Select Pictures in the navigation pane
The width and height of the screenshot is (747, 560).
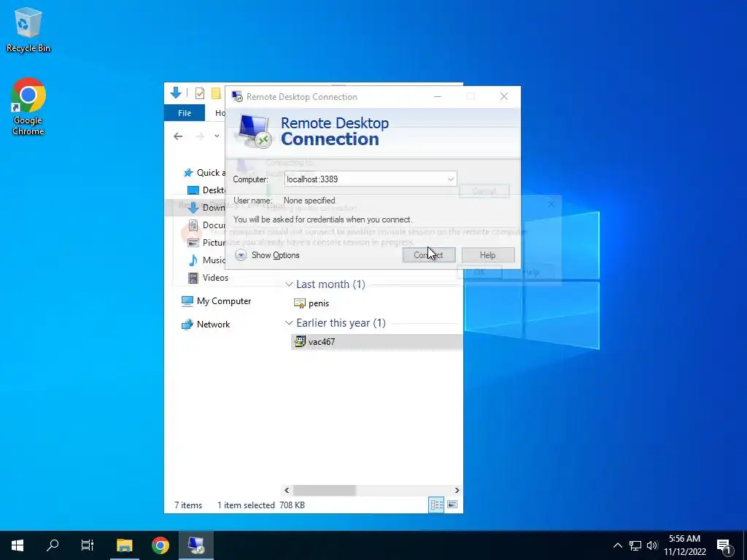(x=206, y=243)
